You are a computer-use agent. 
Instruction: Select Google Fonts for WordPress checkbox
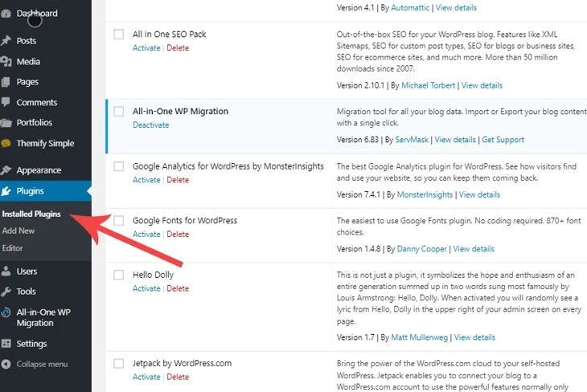tap(119, 221)
